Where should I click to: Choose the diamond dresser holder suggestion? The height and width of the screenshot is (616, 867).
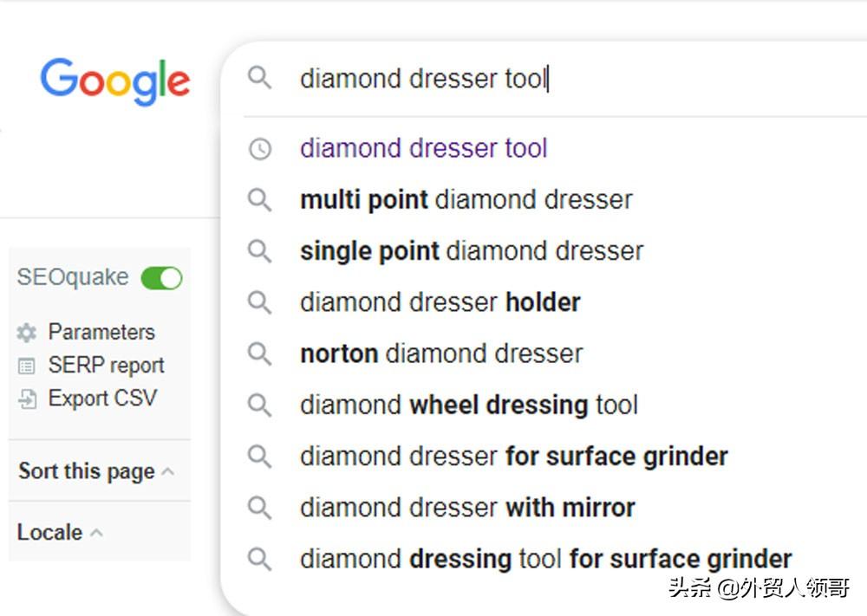pyautogui.click(x=440, y=302)
